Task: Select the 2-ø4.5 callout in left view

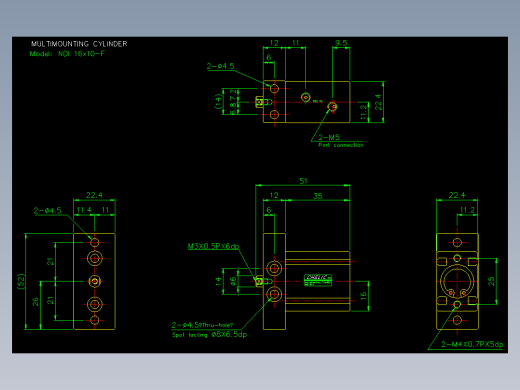Action: pos(47,210)
